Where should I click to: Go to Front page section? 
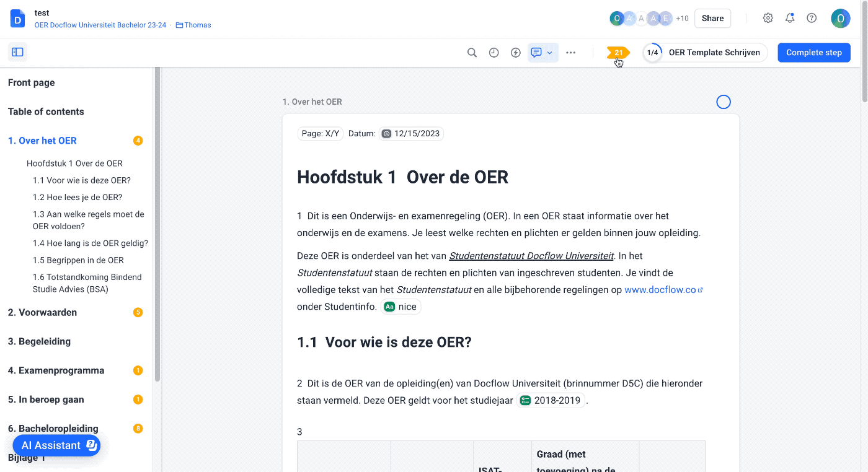pyautogui.click(x=31, y=82)
